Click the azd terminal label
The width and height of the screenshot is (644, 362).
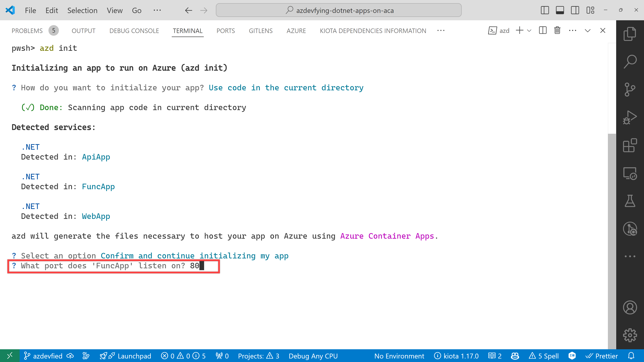tap(499, 31)
